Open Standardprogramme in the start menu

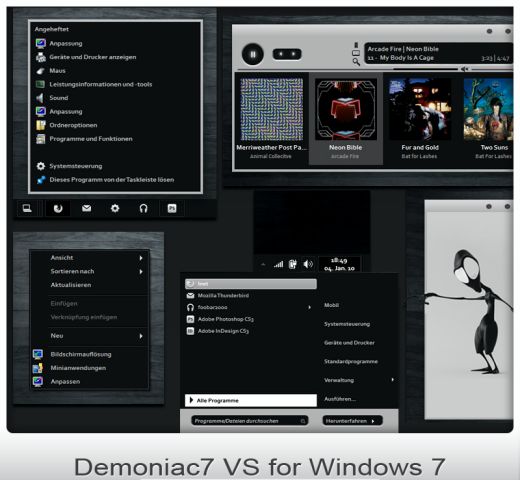351,361
